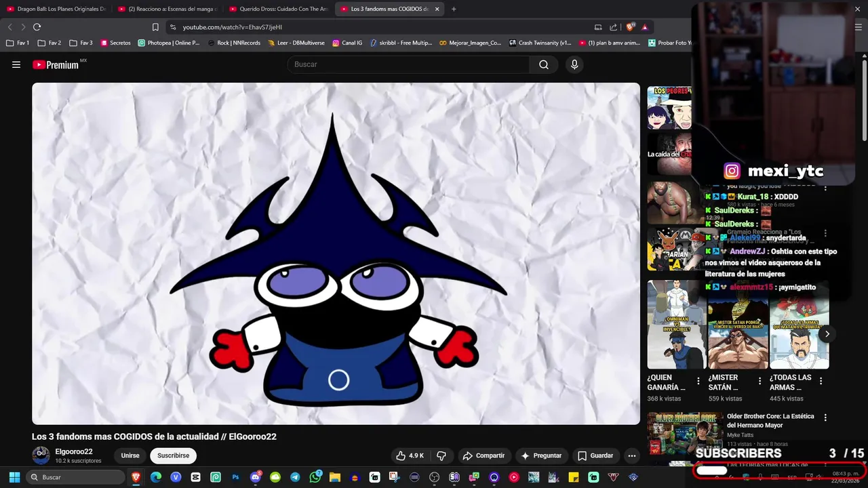Open Secretos bookmark
Screen dimensions: 868x488
(x=115, y=43)
